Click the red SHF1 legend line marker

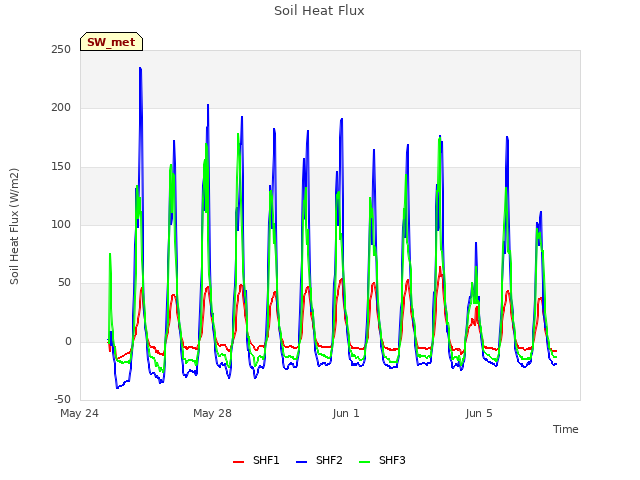click(x=238, y=462)
